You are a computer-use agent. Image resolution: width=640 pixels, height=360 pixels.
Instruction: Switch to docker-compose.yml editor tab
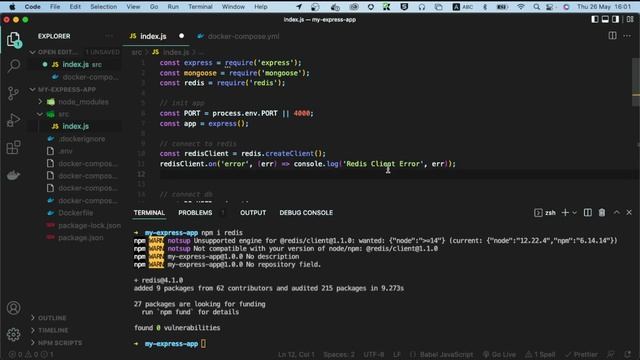coord(243,36)
